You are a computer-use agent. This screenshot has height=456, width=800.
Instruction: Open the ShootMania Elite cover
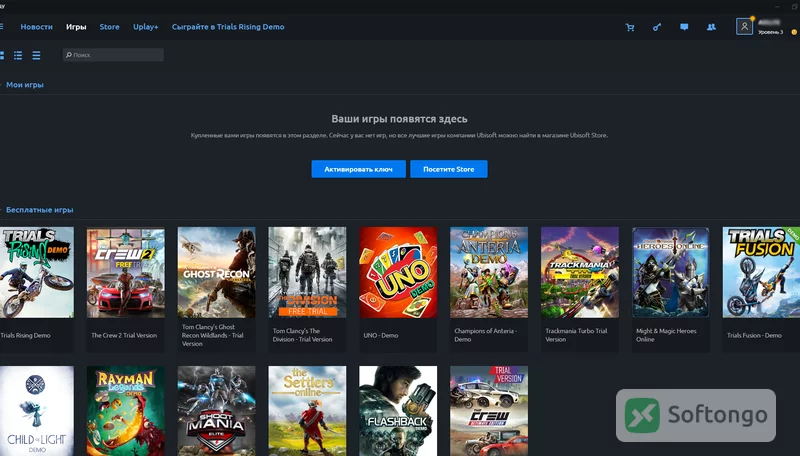(x=216, y=411)
